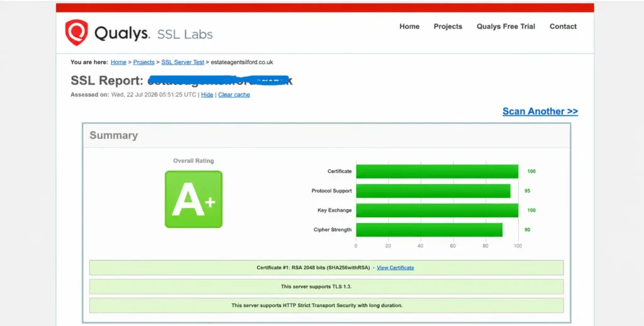Follow the Home breadcrumb link
Viewport: 644px width, 326px height.
pos(118,62)
